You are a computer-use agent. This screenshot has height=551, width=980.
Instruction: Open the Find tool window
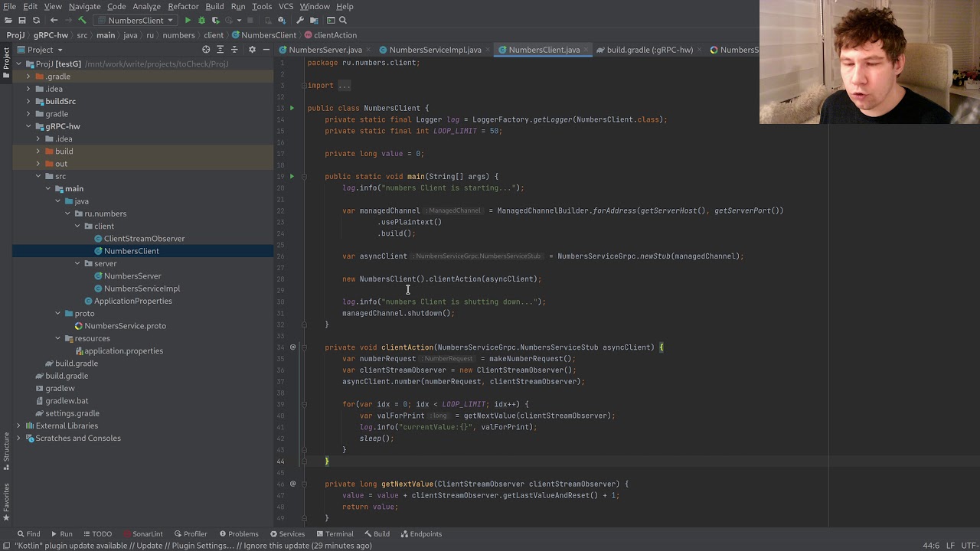[x=28, y=534]
